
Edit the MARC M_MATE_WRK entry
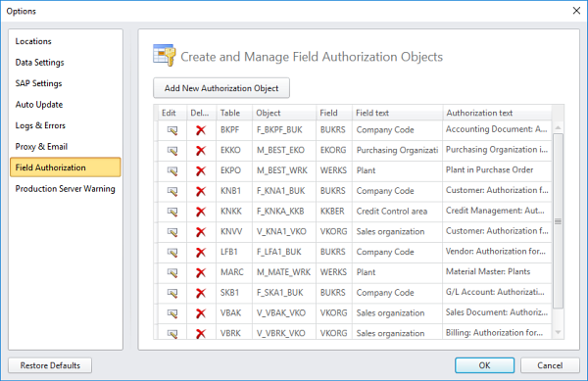coord(172,272)
